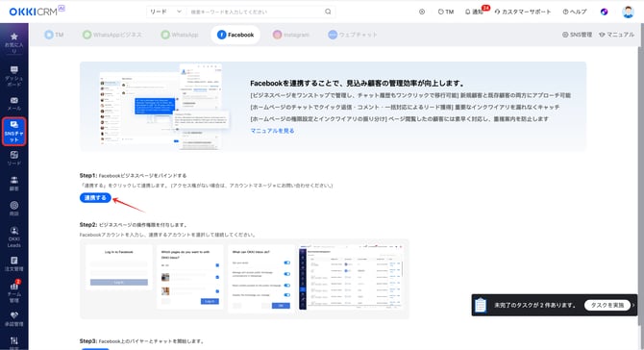644x350 pixels.
Task: Click the OKKI CRM logo
Action: click(x=37, y=12)
